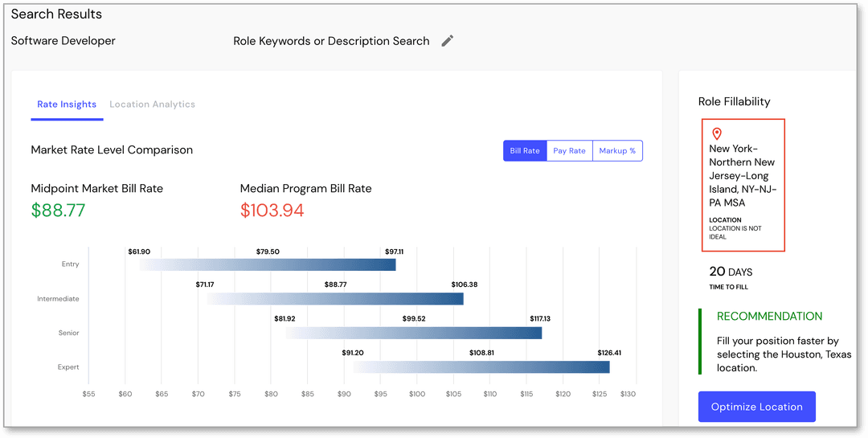
Task: Click the pencil edit icon beside search
Action: [448, 41]
